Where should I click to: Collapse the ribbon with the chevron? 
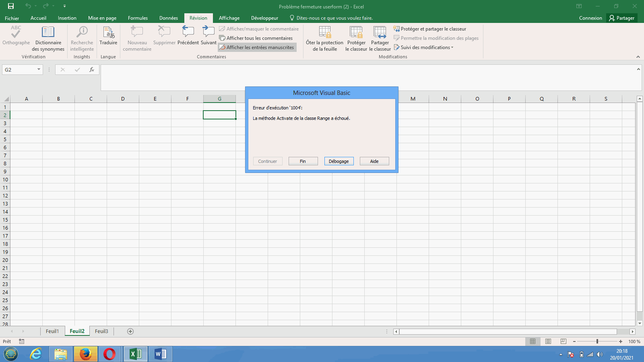pos(638,57)
